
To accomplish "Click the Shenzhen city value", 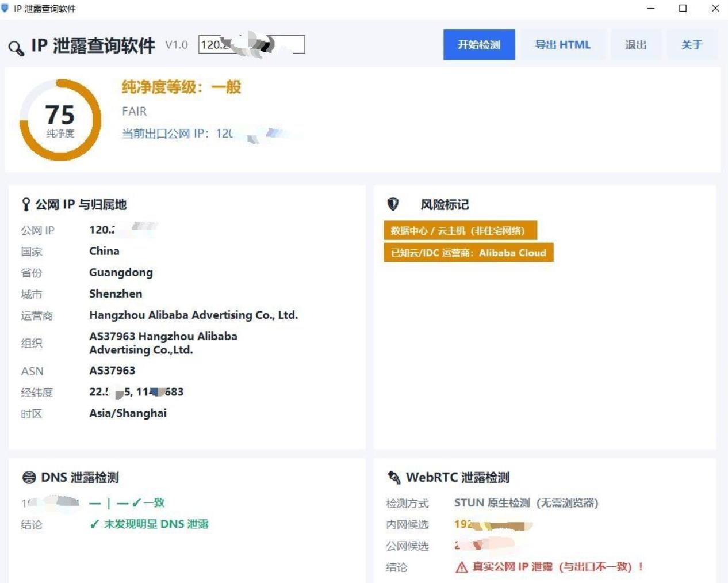I will (x=116, y=294).
